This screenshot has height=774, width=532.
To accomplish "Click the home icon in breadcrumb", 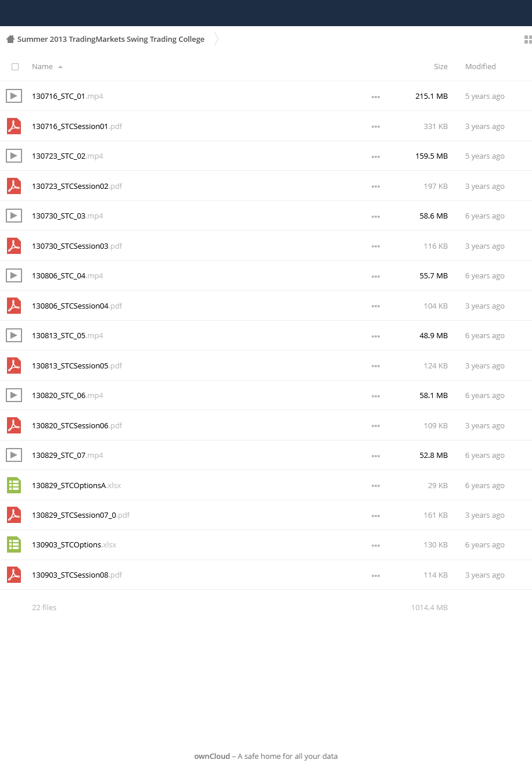I will (10, 40).
